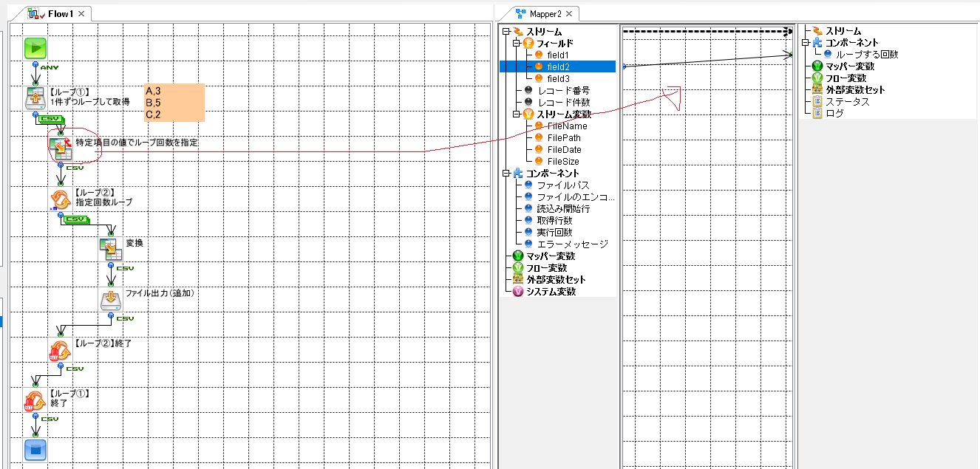This screenshot has height=469, width=980.
Task: Collapse the ストリーム変数 tree node
Action: pyautogui.click(x=517, y=114)
